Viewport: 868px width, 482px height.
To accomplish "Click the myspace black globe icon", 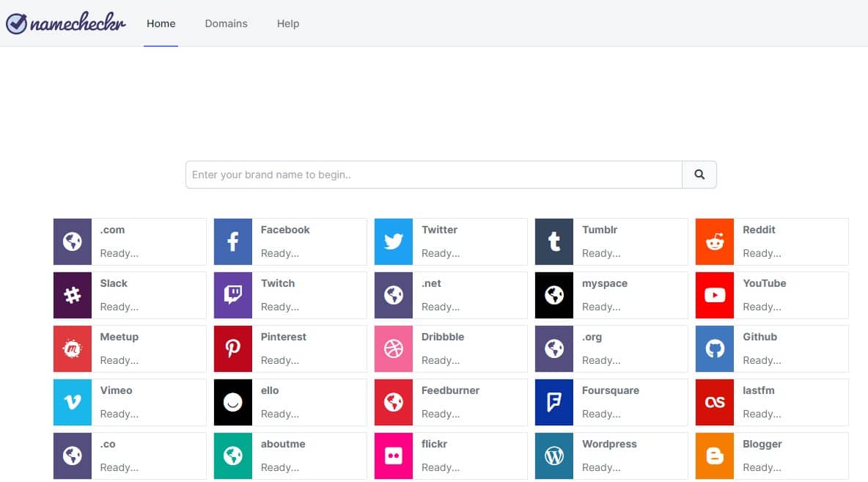I will point(554,296).
